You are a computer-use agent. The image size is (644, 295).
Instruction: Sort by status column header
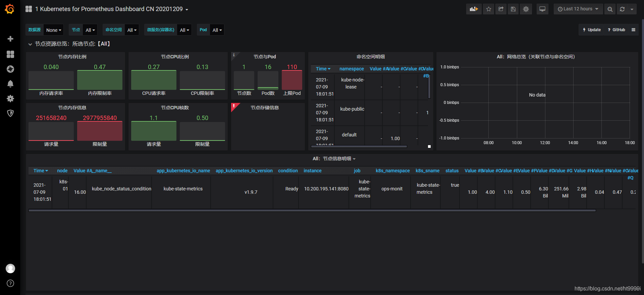click(452, 171)
